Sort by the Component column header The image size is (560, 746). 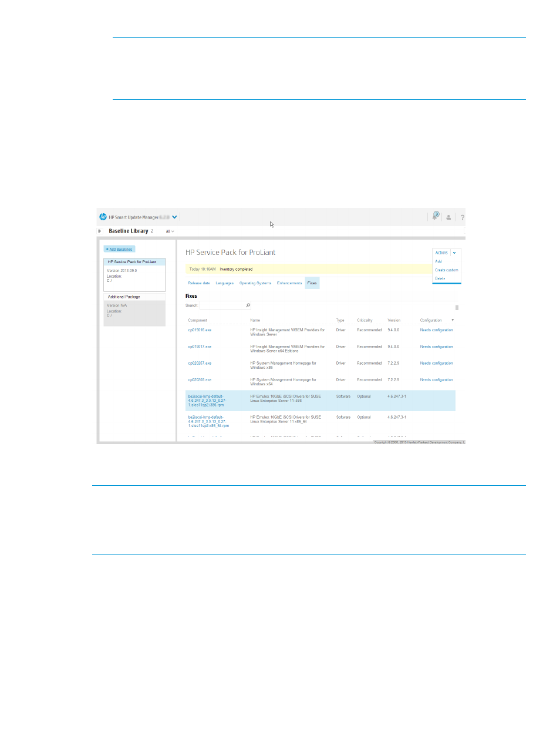[198, 321]
